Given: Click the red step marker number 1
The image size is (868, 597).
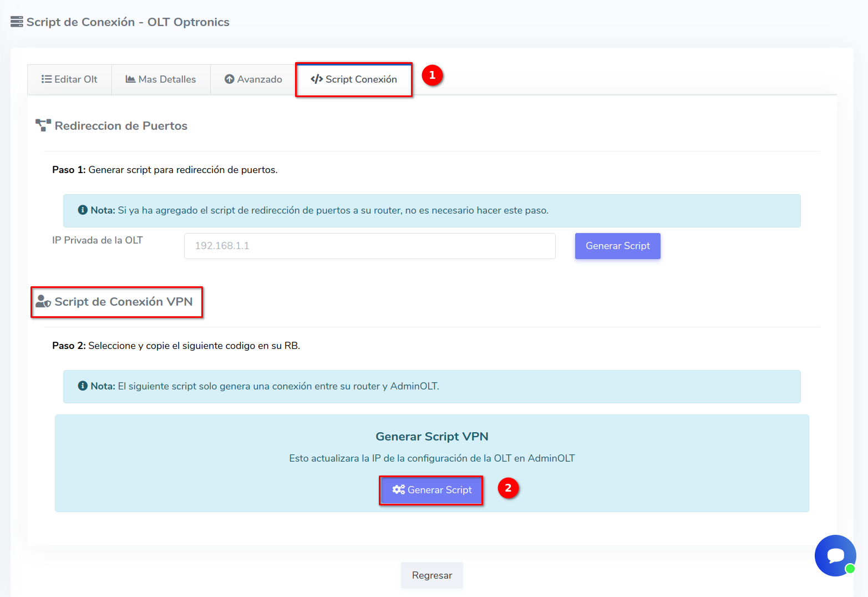Looking at the screenshot, I should [432, 75].
